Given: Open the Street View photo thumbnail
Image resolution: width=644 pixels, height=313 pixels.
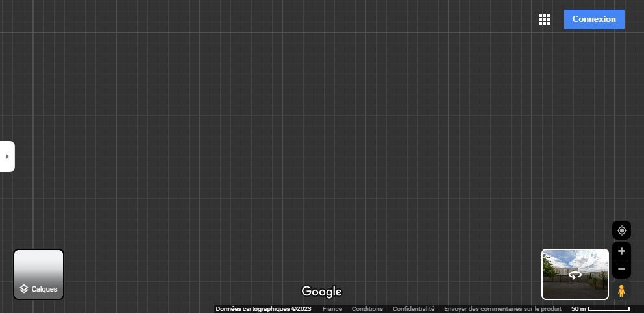Looking at the screenshot, I should tap(575, 275).
